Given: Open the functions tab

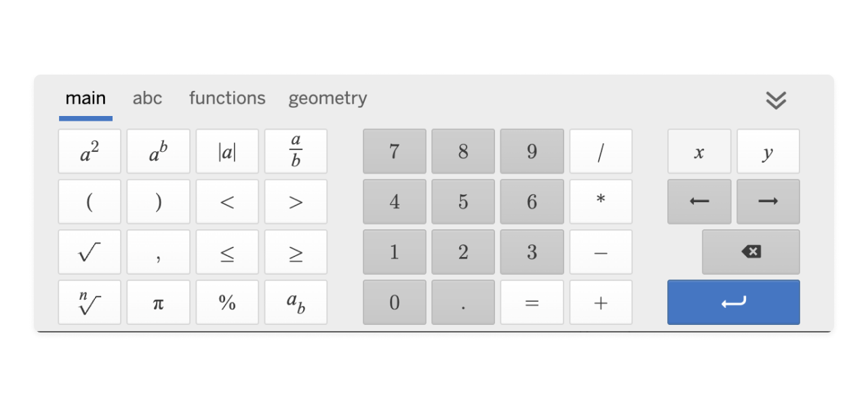Looking at the screenshot, I should pos(227,98).
